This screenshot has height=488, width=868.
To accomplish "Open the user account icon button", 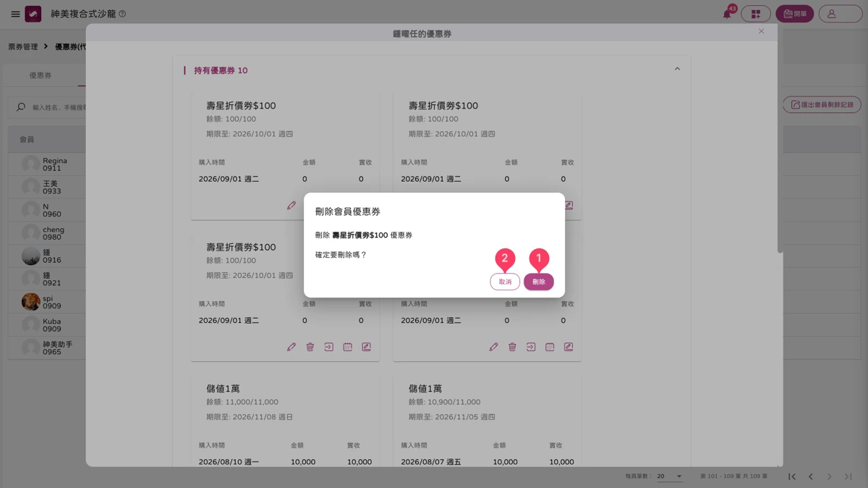I will [x=840, y=14].
